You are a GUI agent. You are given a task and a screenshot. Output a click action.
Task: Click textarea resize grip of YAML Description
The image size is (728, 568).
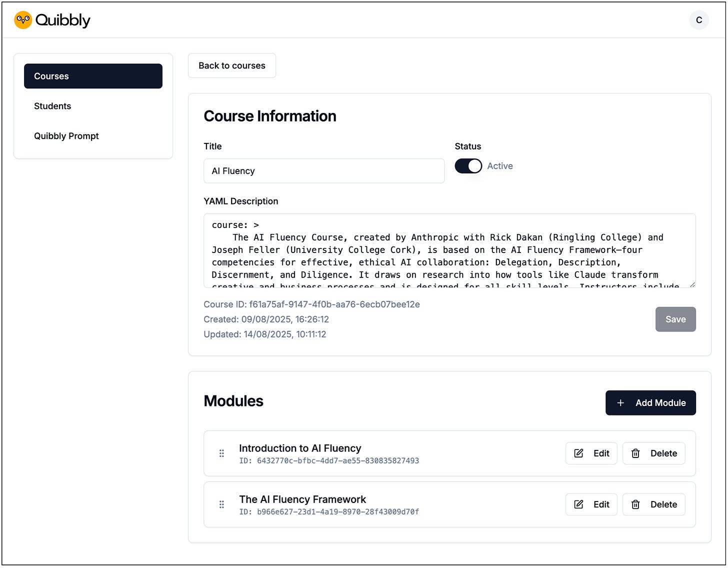point(692,284)
